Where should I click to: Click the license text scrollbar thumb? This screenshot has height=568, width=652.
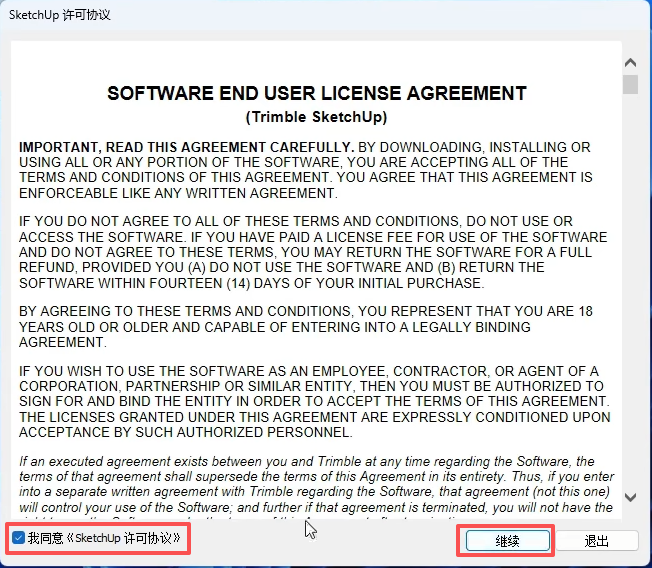pos(630,84)
